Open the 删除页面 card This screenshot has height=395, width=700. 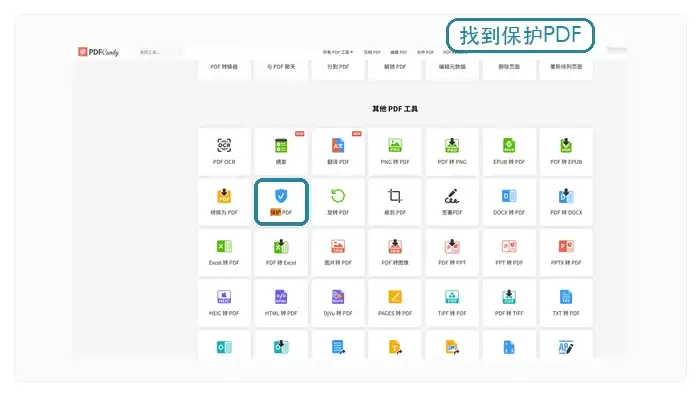coord(509,69)
